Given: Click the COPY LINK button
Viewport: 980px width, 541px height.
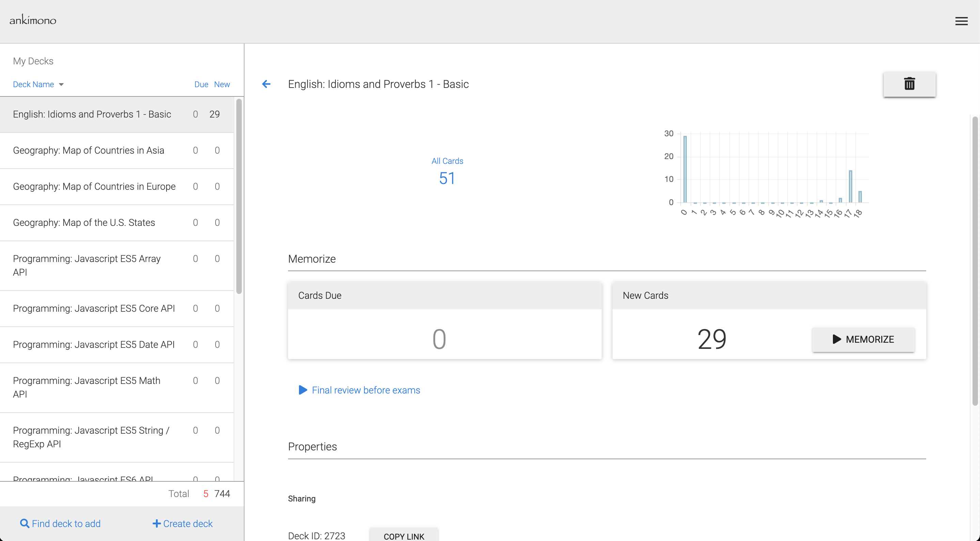Looking at the screenshot, I should 404,536.
